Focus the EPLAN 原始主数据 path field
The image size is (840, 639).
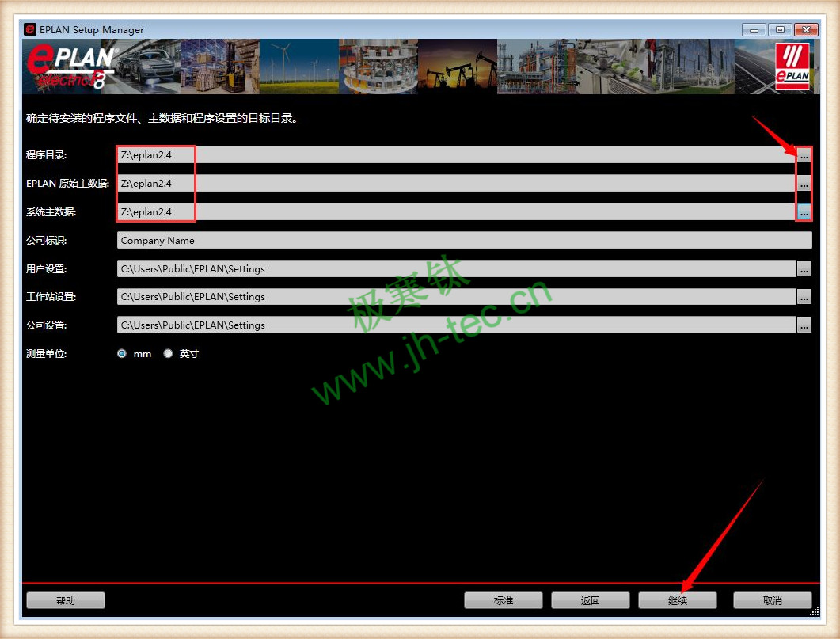[x=456, y=184]
